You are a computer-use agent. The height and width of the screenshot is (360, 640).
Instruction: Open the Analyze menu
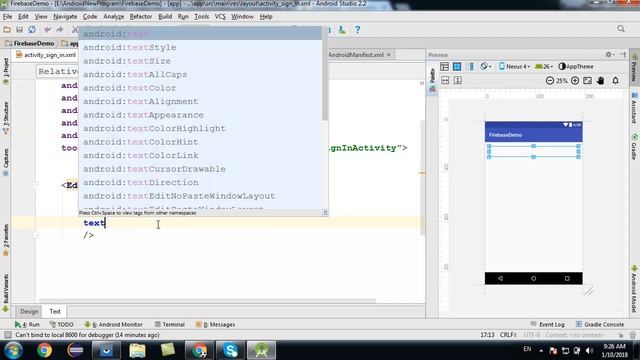(113, 17)
